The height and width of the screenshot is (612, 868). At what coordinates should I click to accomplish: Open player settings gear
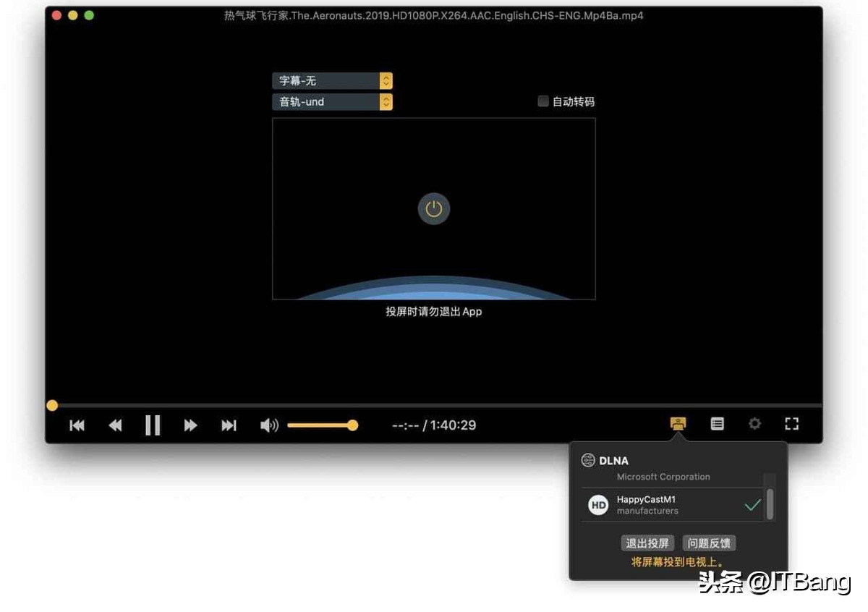tap(754, 425)
